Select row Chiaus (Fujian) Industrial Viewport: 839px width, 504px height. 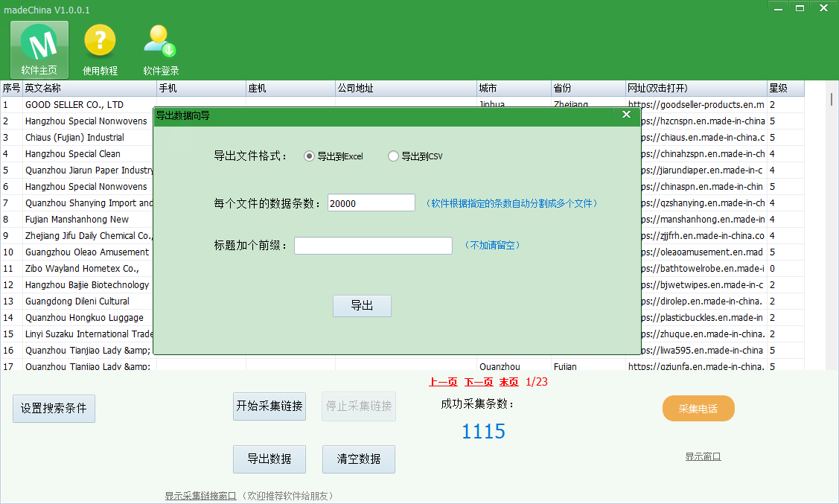click(77, 138)
